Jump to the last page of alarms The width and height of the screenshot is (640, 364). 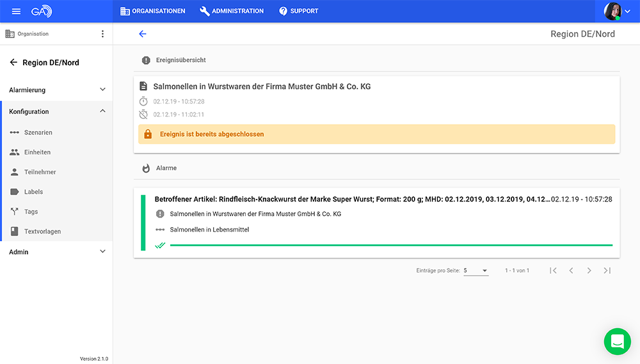pyautogui.click(x=607, y=271)
